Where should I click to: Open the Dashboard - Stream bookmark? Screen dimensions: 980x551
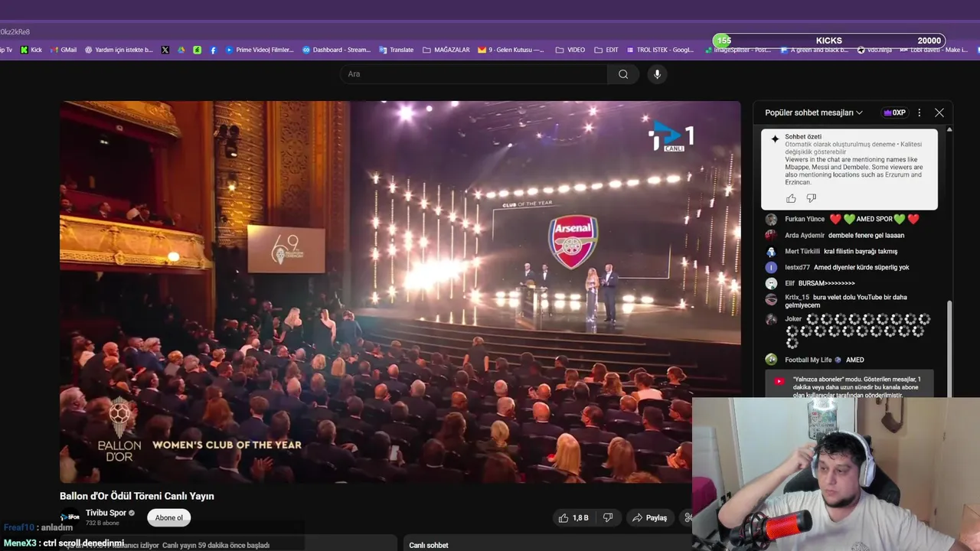(x=336, y=50)
